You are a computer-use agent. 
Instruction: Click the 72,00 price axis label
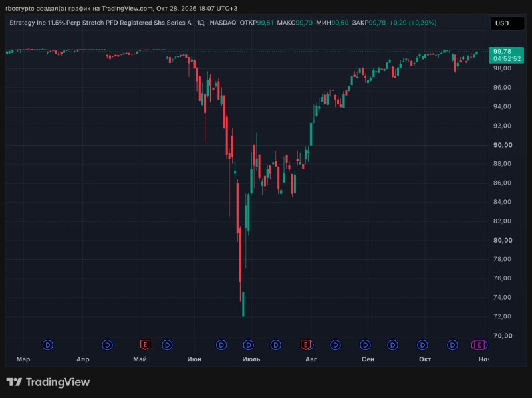pos(502,316)
